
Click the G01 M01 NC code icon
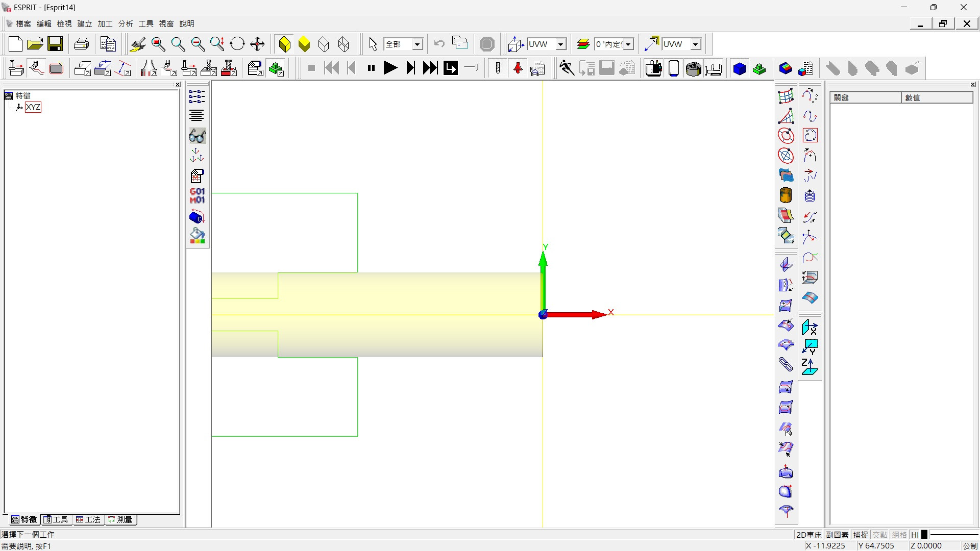click(x=197, y=196)
